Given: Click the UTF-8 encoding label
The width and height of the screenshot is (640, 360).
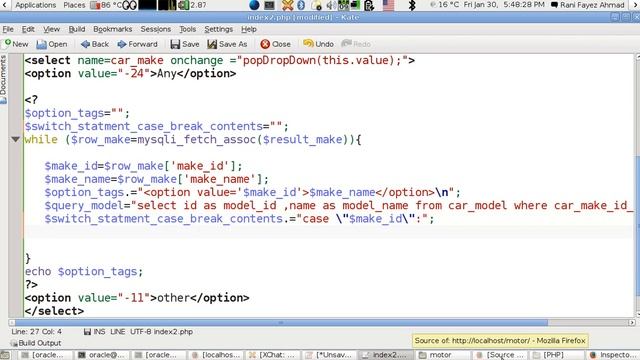Looking at the screenshot, I should tap(141, 331).
